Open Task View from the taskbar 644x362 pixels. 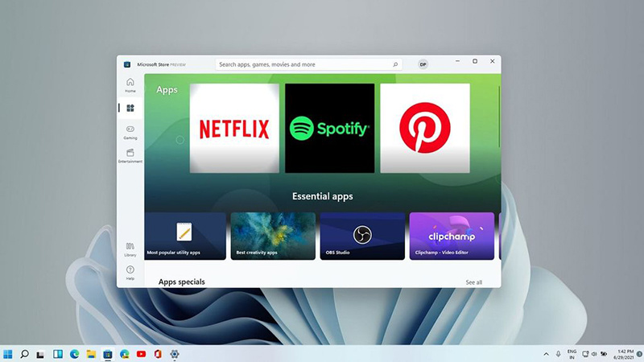pos(40,354)
